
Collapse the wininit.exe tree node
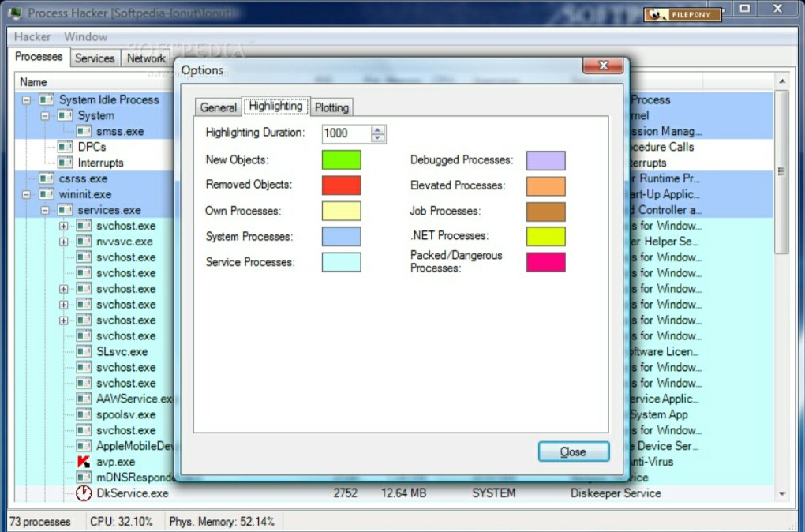pyautogui.click(x=27, y=194)
